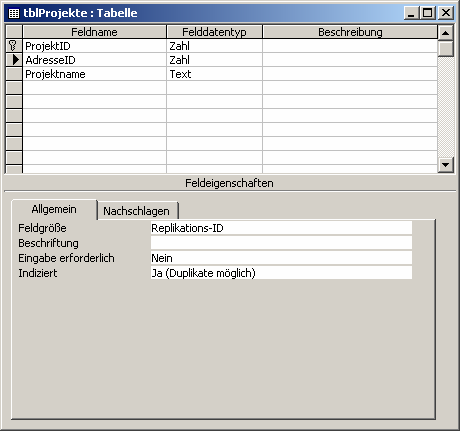The image size is (460, 431).
Task: Click the Beschreibung cell for Projektname
Action: coord(350,74)
